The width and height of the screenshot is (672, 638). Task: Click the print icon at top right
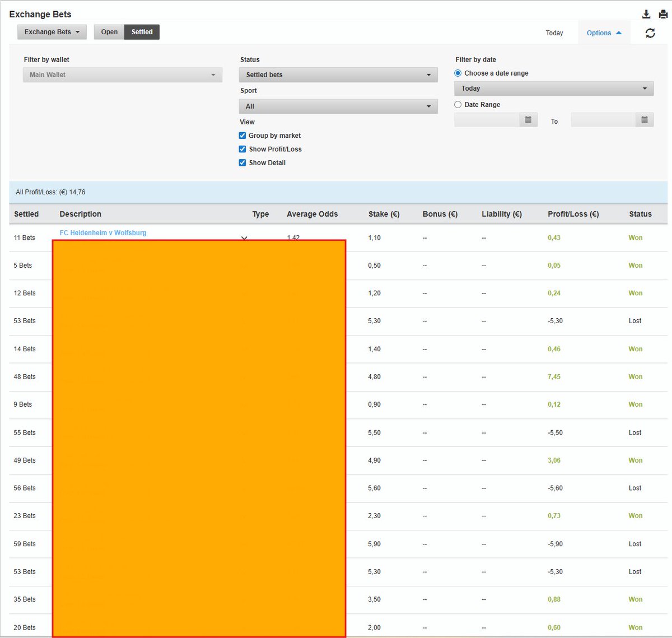pos(662,15)
